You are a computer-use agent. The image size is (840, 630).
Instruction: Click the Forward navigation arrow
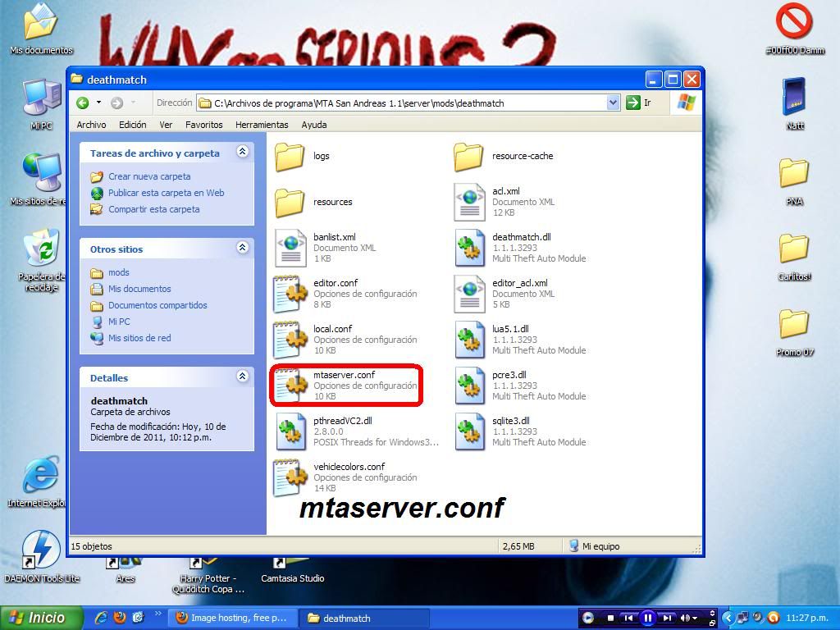tap(116, 103)
